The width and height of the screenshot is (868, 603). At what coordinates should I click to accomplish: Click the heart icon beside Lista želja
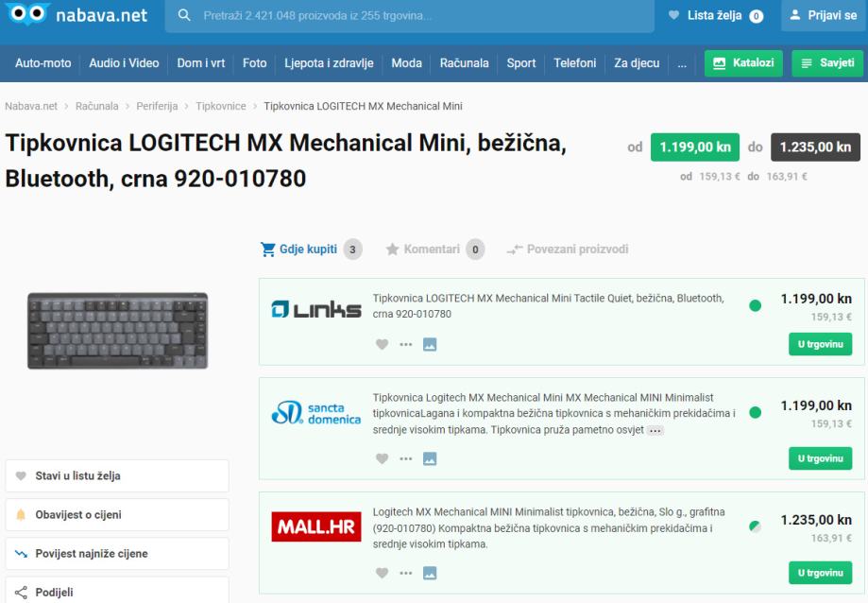tap(673, 15)
